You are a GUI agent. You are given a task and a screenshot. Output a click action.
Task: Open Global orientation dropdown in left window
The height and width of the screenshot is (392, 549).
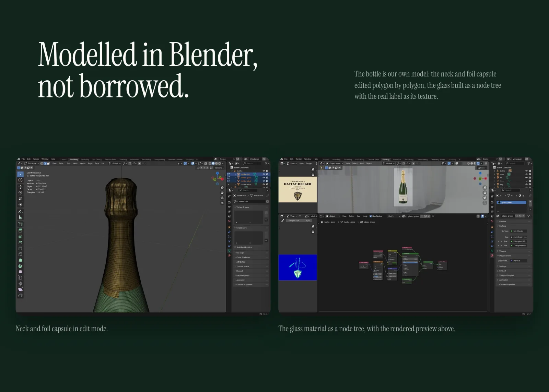(115, 163)
